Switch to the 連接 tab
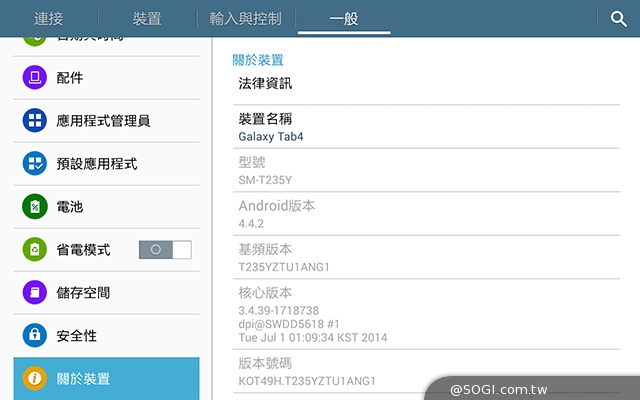This screenshot has width=640, height=400. tap(49, 19)
